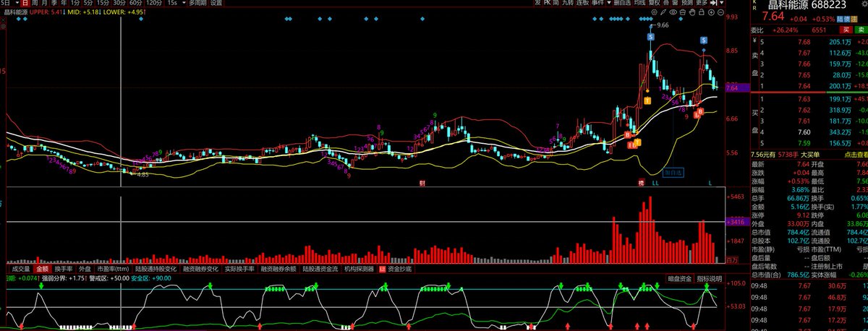
Task: Click the 榜 ranking event marker
Action: (x=640, y=184)
